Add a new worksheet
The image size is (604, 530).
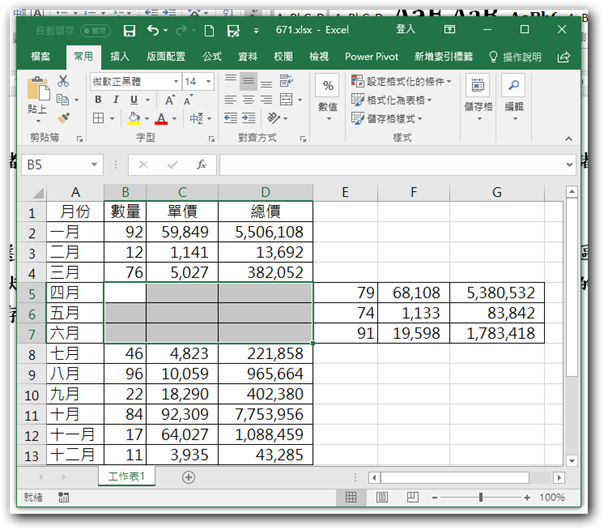pyautogui.click(x=188, y=477)
